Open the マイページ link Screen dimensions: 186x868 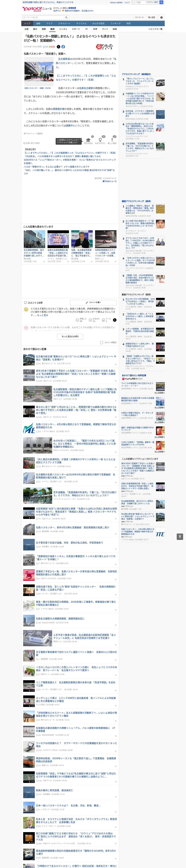(x=139, y=18)
